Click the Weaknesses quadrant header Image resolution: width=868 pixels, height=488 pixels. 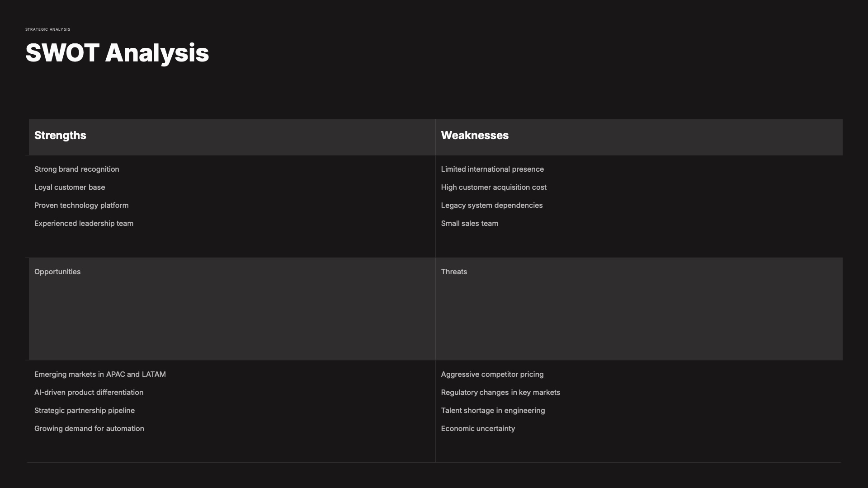[475, 136]
